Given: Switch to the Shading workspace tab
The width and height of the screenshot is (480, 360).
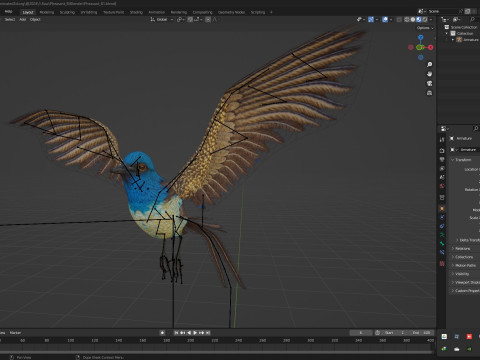Looking at the screenshot, I should [136, 12].
